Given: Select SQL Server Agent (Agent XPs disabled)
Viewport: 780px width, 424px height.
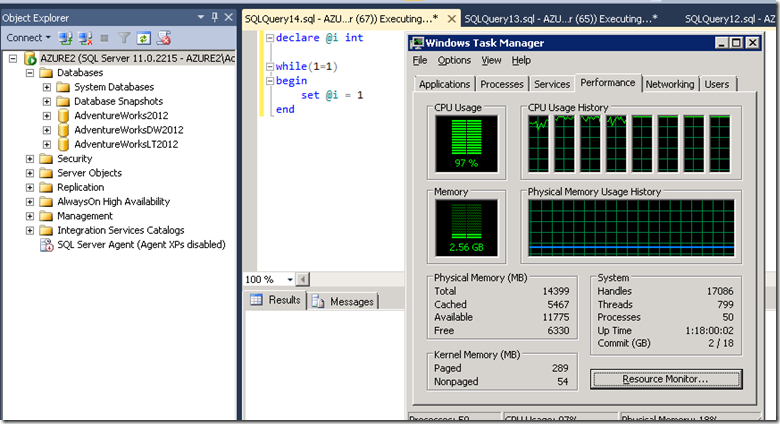Looking at the screenshot, I should [141, 245].
